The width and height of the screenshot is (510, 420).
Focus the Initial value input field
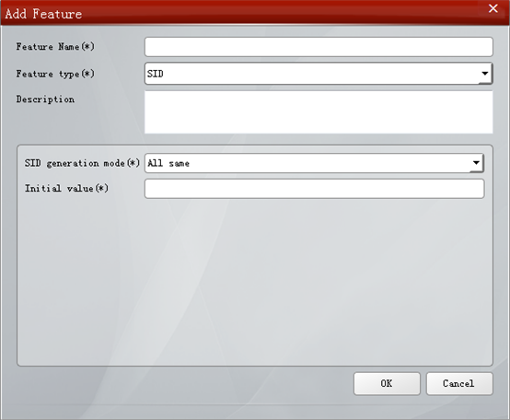click(314, 189)
